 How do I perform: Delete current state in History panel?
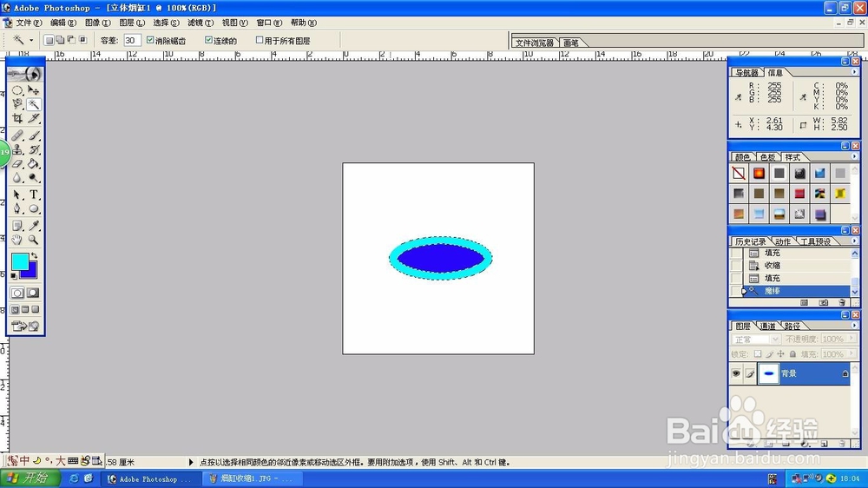tap(842, 302)
